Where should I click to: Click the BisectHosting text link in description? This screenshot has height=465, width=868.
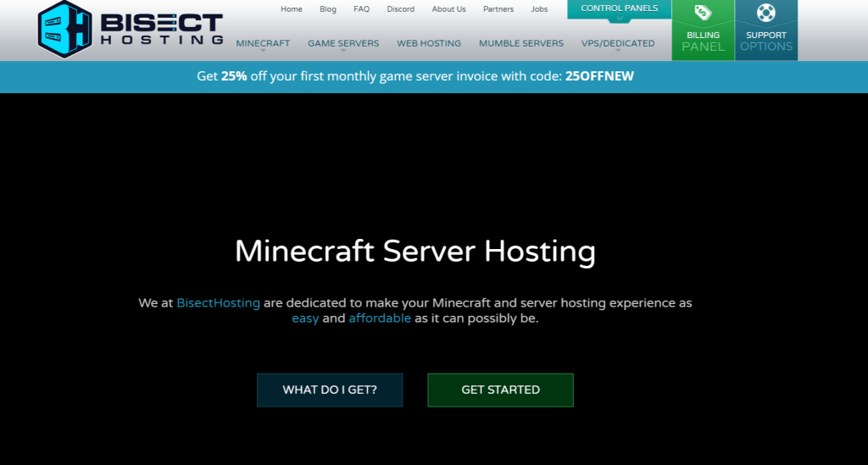pos(218,303)
